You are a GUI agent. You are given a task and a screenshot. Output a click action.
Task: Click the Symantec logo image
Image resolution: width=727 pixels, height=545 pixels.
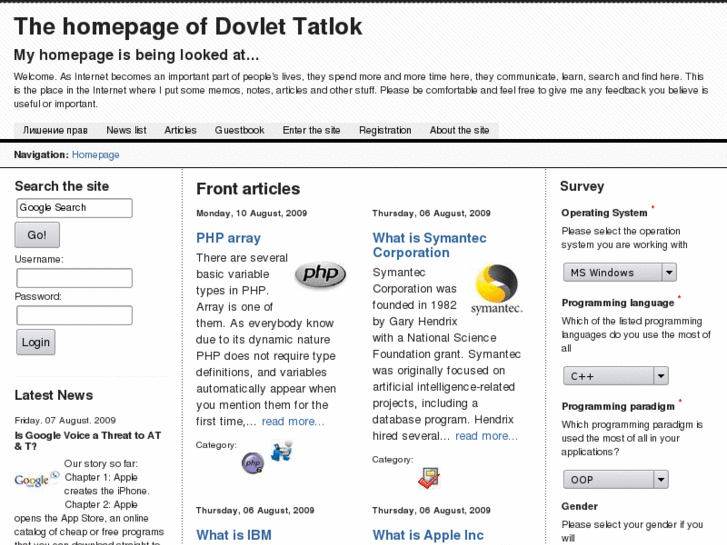click(x=496, y=289)
